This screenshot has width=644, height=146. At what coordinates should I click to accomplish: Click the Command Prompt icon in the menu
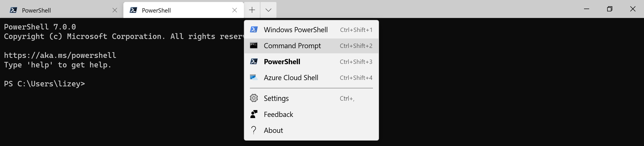(x=254, y=46)
